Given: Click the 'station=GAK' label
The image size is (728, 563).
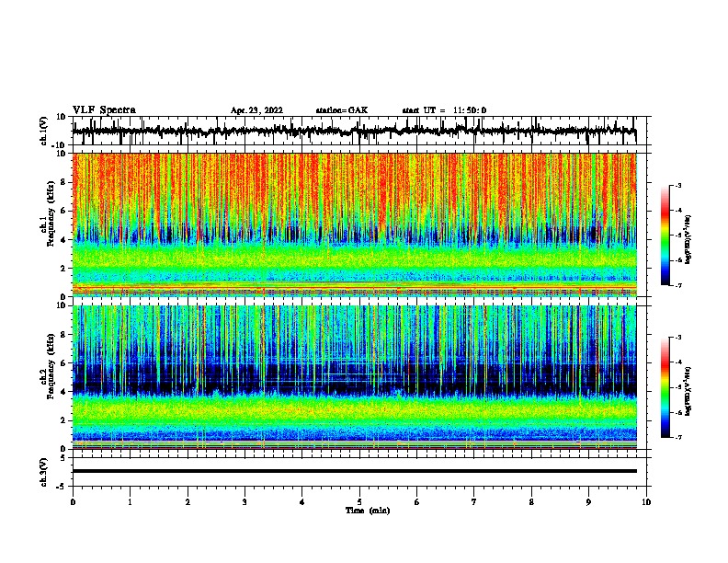Looking at the screenshot, I should [x=342, y=110].
